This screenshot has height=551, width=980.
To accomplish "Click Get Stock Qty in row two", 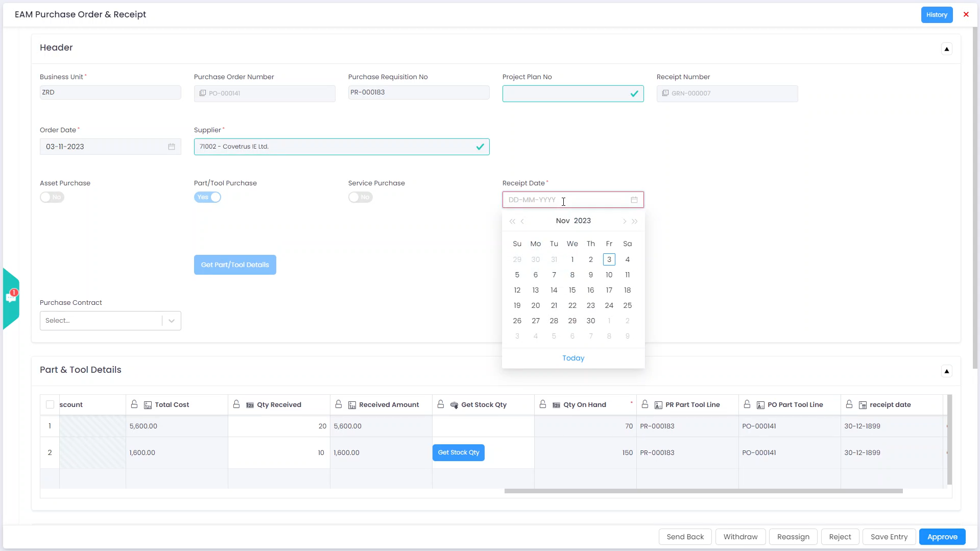I will click(x=458, y=452).
